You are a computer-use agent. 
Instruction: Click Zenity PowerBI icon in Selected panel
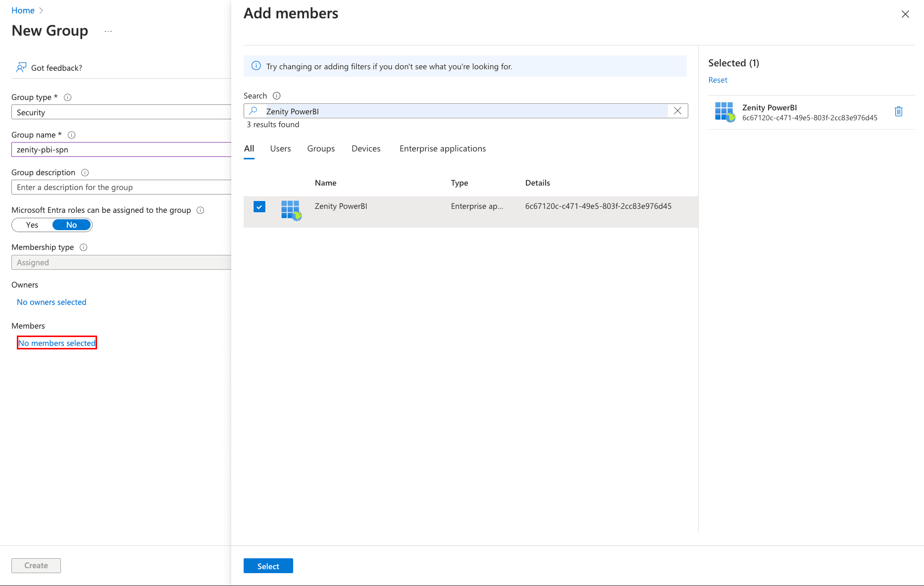click(x=725, y=112)
